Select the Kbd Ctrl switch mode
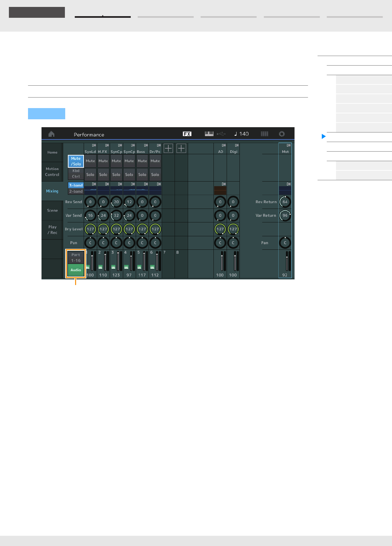This screenshot has width=392, height=546. tap(76, 174)
